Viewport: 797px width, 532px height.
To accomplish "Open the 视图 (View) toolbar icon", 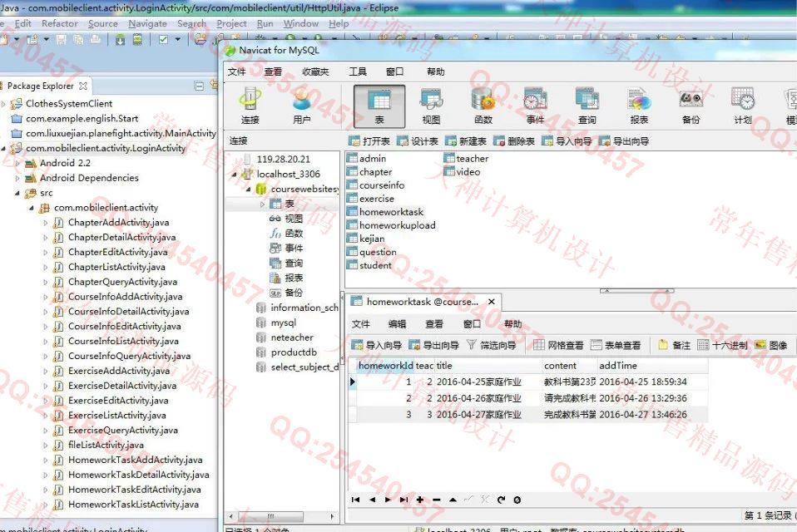I will point(431,106).
